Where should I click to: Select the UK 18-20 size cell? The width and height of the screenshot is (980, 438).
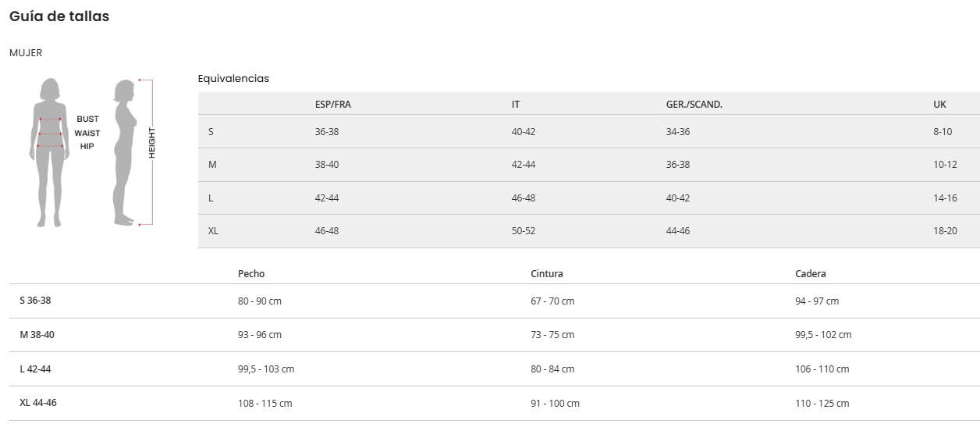click(945, 231)
